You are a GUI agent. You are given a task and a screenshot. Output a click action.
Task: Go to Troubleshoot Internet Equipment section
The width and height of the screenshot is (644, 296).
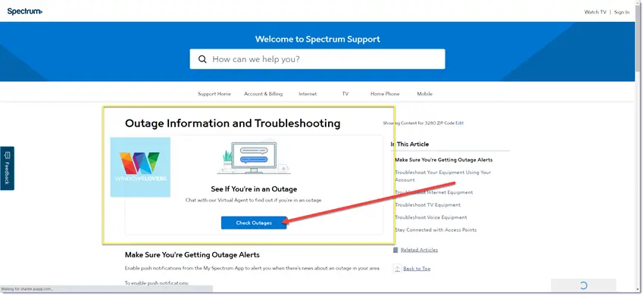(x=433, y=192)
